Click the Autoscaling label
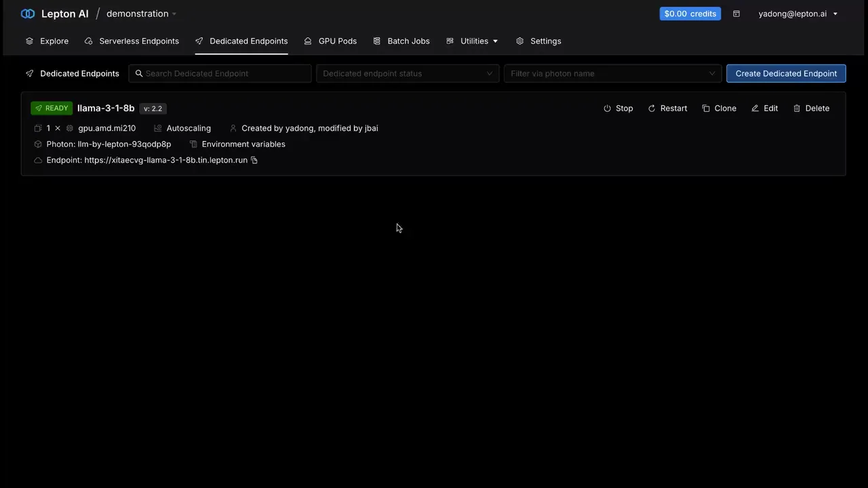 click(189, 128)
